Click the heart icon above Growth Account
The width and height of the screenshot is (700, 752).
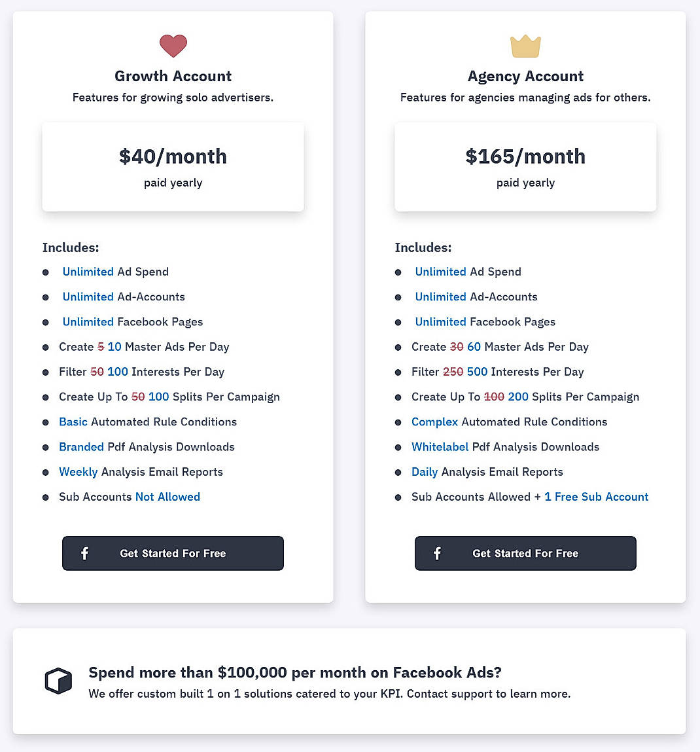coord(173,46)
